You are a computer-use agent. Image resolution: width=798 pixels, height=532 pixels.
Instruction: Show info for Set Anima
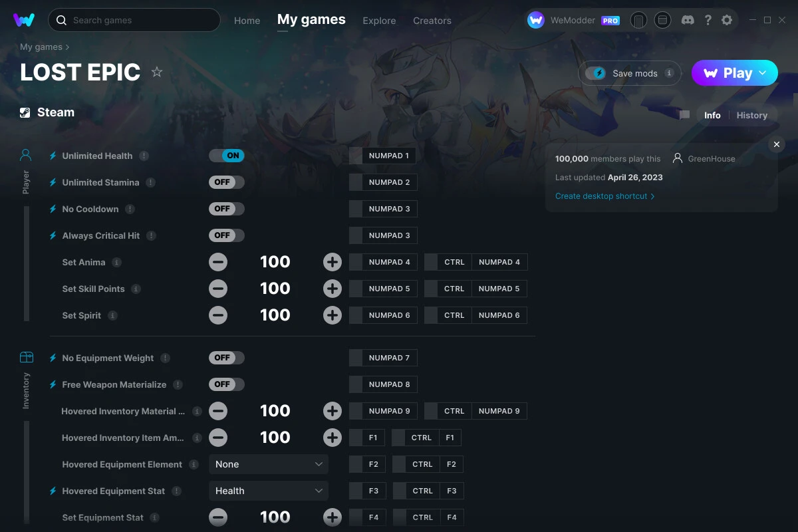(x=116, y=262)
